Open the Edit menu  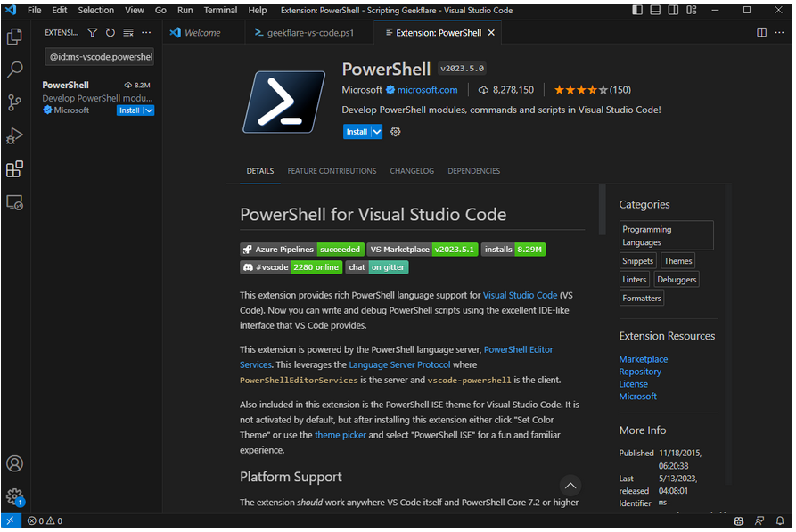point(60,10)
